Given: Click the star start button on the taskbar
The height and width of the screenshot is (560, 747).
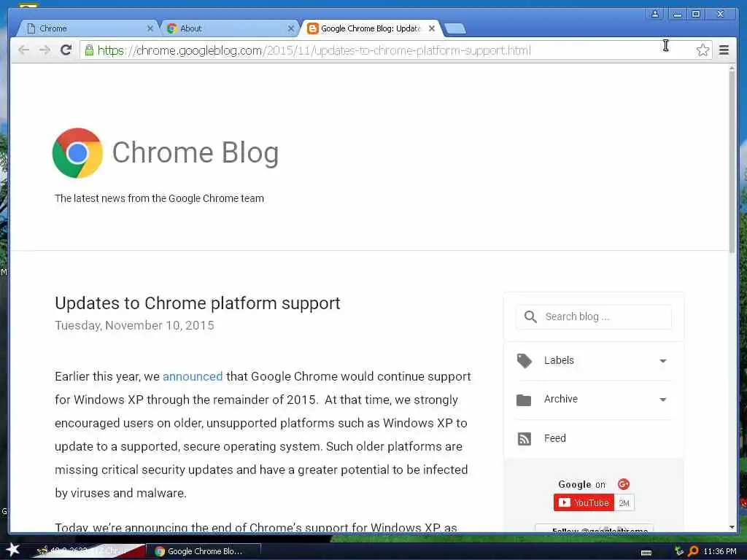Looking at the screenshot, I should (13, 550).
